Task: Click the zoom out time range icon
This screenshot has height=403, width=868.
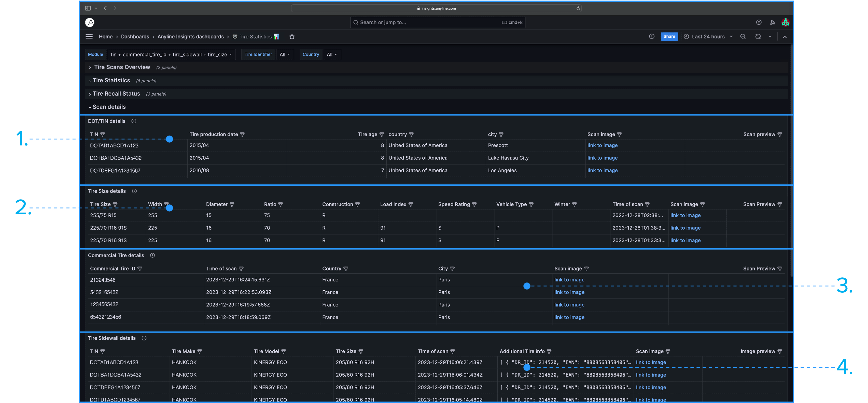Action: pos(743,37)
